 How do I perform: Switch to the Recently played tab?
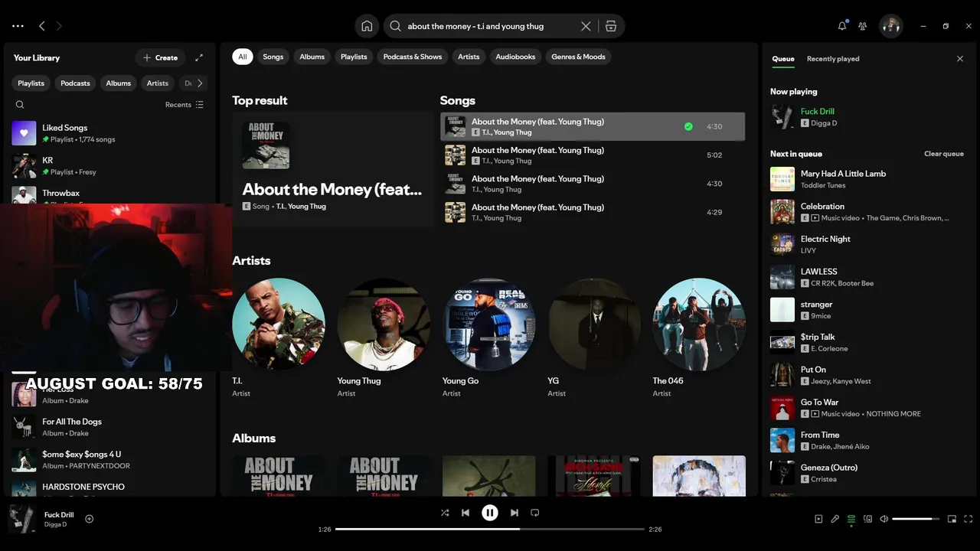[833, 59]
